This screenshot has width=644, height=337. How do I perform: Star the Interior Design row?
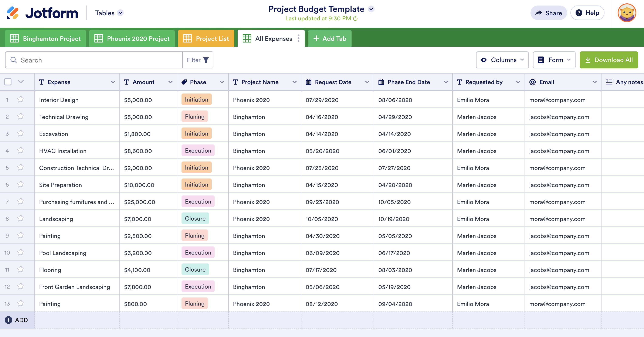[21, 99]
